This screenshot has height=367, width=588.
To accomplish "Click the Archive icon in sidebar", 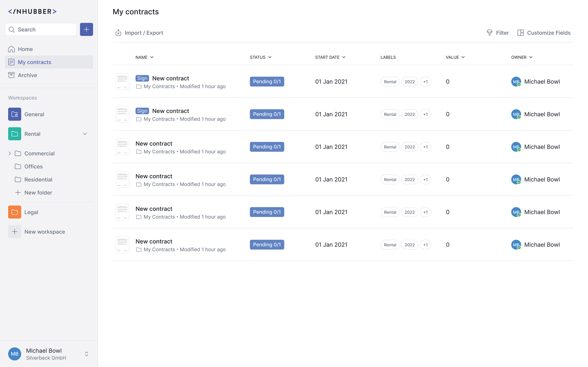I will click(12, 75).
